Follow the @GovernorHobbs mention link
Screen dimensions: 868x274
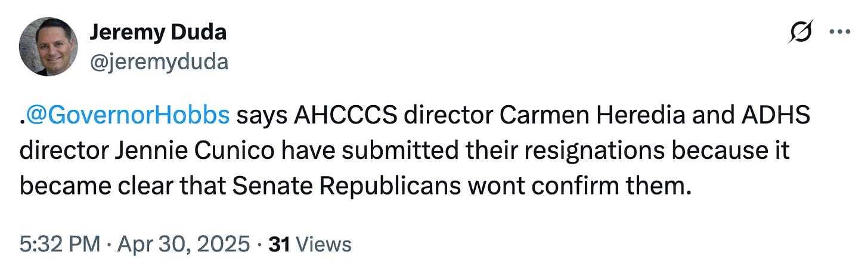point(127,116)
